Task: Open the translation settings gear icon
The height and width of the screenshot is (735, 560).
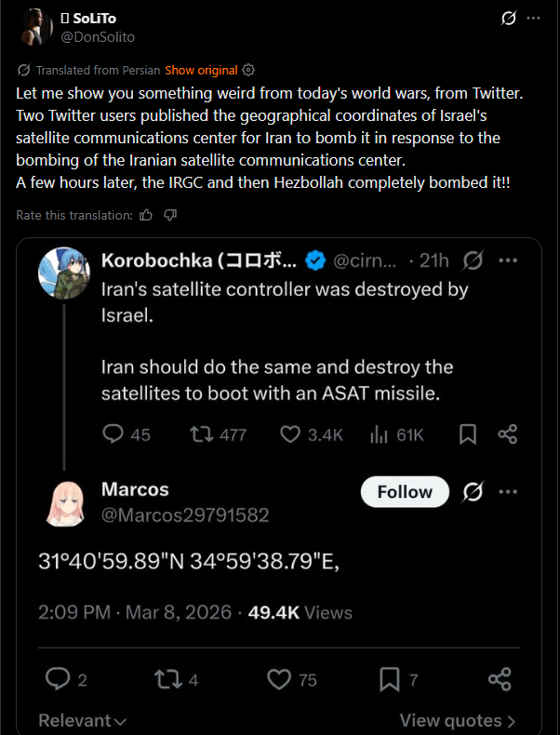Action: pyautogui.click(x=248, y=71)
